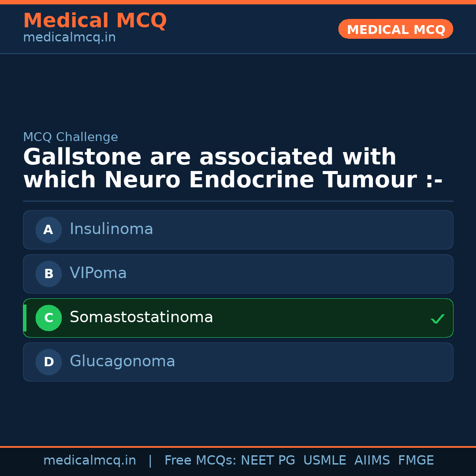
Task: Click the Somastostatinoma answer text
Action: pos(141,317)
